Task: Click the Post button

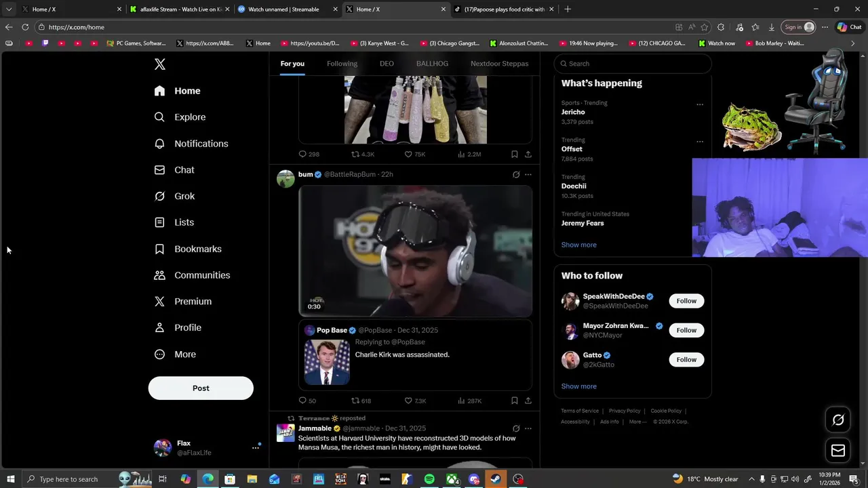Action: point(201,388)
